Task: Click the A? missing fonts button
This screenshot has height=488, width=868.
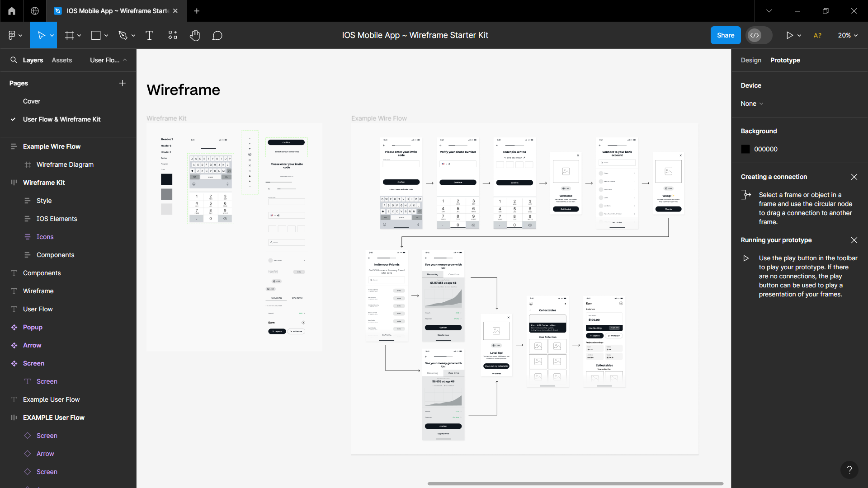Action: (x=817, y=35)
